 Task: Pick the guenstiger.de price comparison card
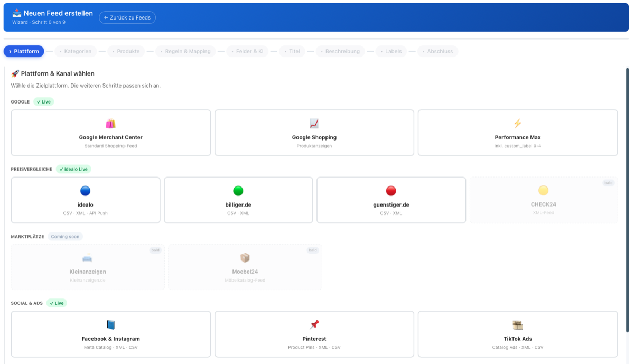pos(391,200)
